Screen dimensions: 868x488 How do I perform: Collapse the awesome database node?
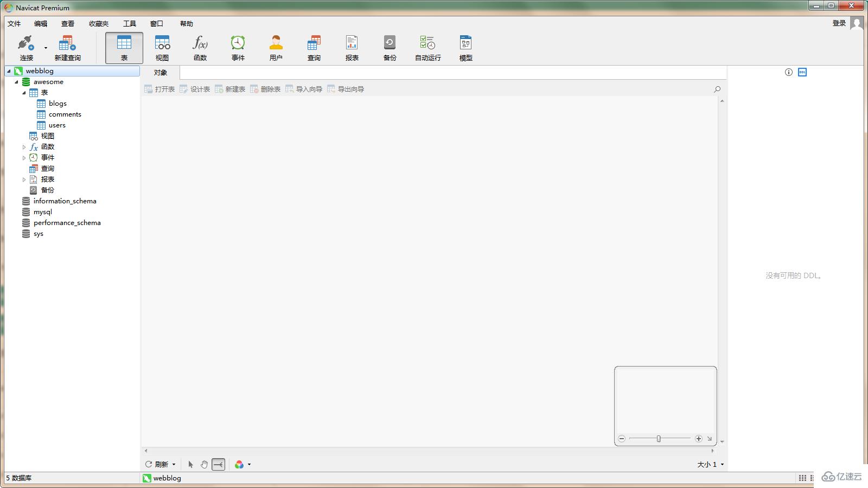[x=16, y=82]
